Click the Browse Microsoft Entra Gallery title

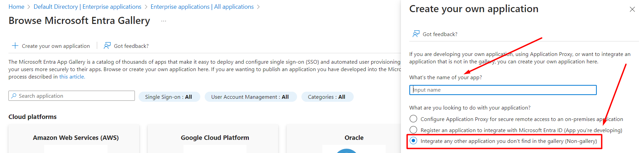[x=79, y=21]
